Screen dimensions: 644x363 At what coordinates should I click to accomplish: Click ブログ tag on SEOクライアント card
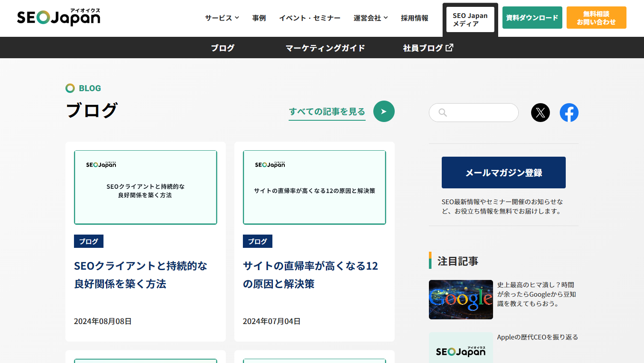(x=89, y=241)
